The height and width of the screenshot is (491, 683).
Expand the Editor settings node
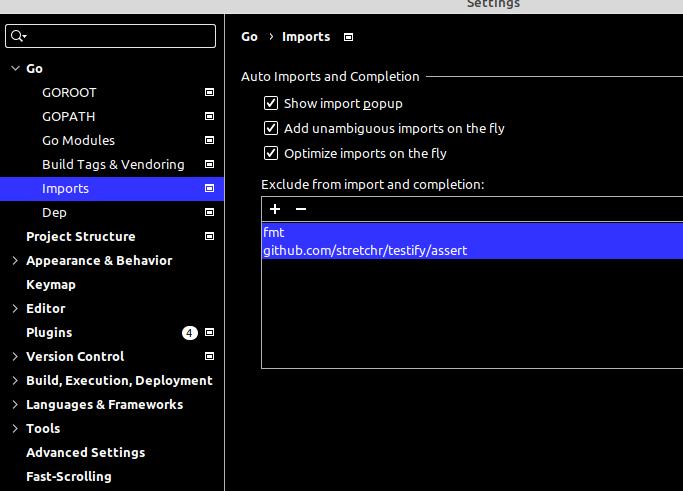click(x=15, y=308)
